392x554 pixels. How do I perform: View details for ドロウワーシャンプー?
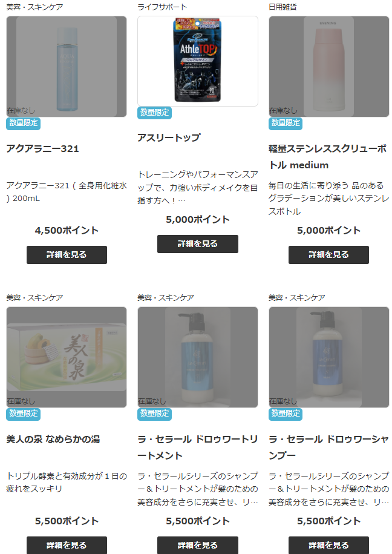tap(329, 545)
